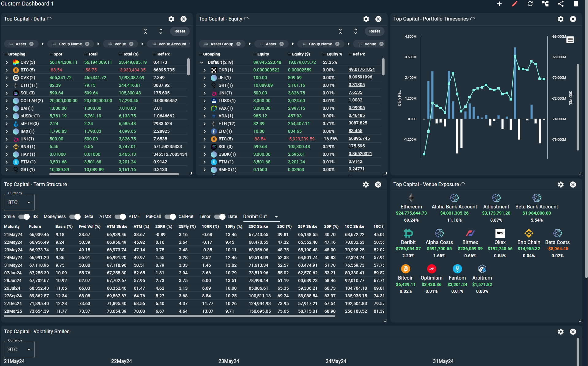This screenshot has width=588, height=366.
Task: Click the Okex venue icon
Action: pos(500,233)
